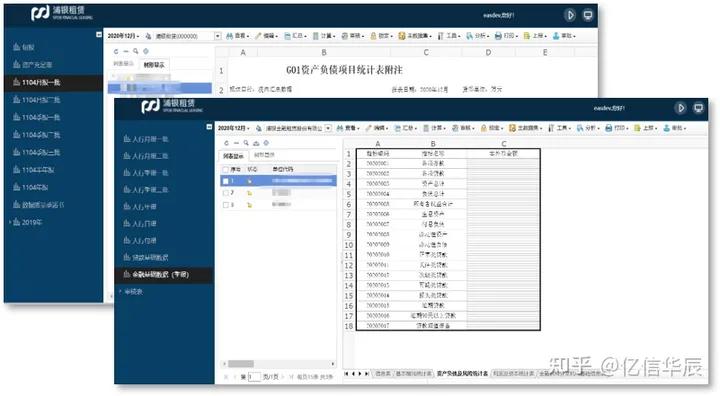Screen dimensions: 720x396
Task: Open 查看 view menu in back window
Action: point(238,35)
